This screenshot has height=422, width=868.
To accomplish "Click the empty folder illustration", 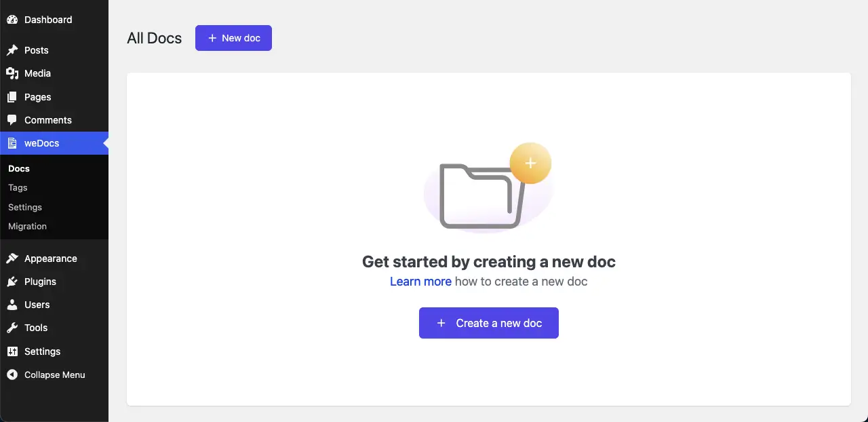I will (483, 195).
